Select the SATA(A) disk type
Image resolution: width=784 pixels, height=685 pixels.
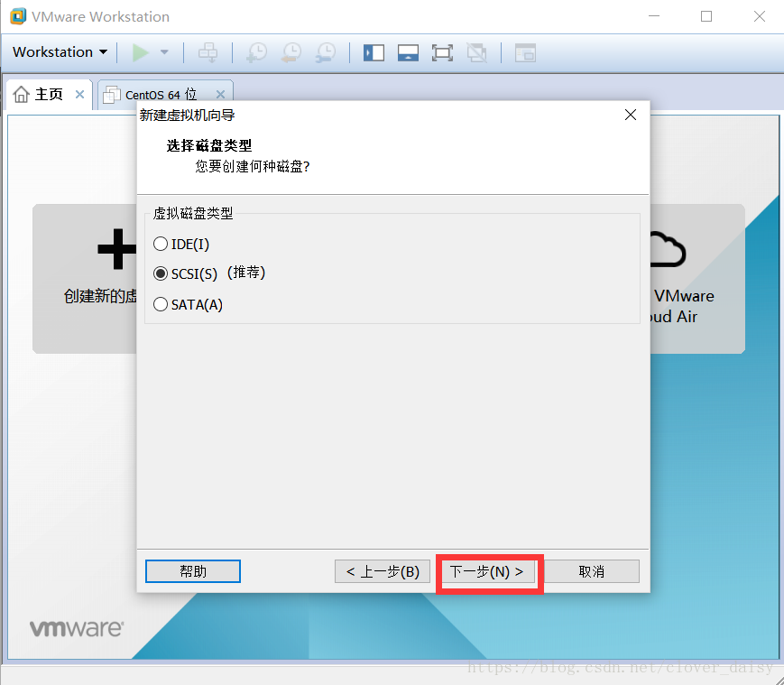point(188,304)
